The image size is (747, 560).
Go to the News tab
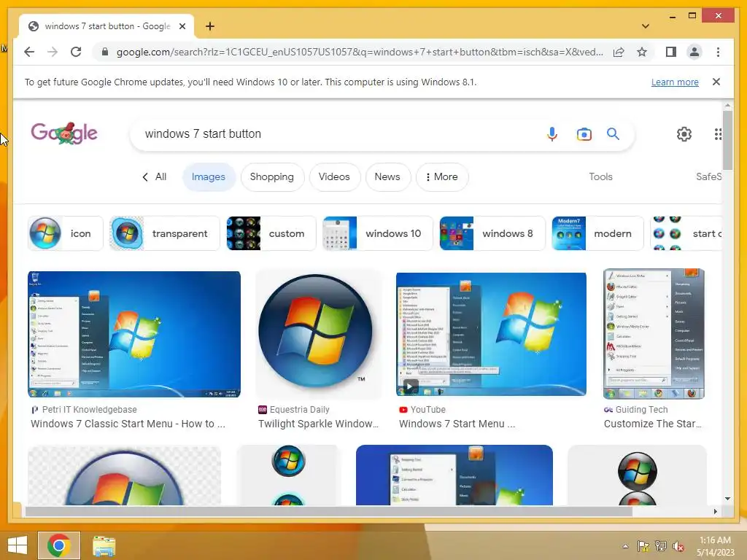[x=387, y=176]
